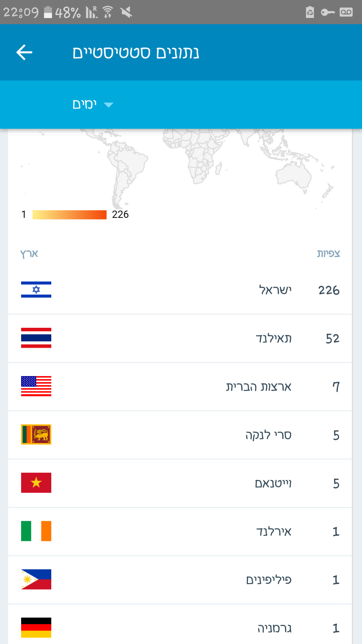Tap the orange views gradient legend bar
This screenshot has height=644, width=362.
(x=69, y=214)
